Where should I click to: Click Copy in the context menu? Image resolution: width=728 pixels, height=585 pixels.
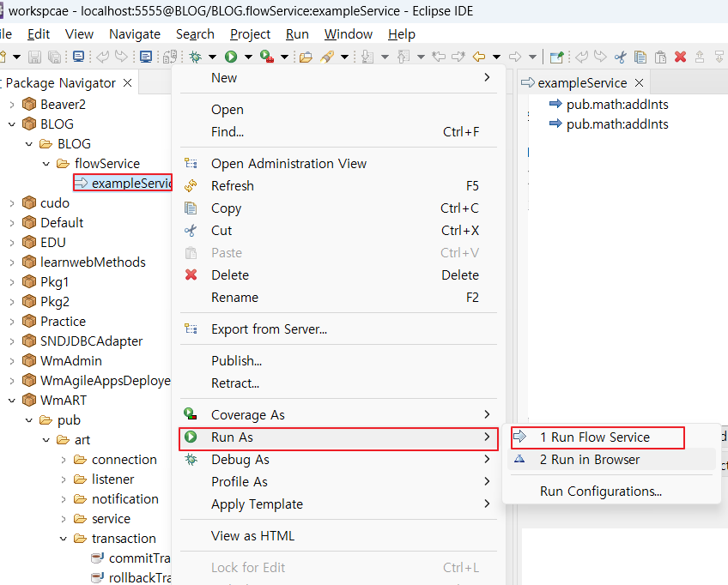[x=338, y=208]
